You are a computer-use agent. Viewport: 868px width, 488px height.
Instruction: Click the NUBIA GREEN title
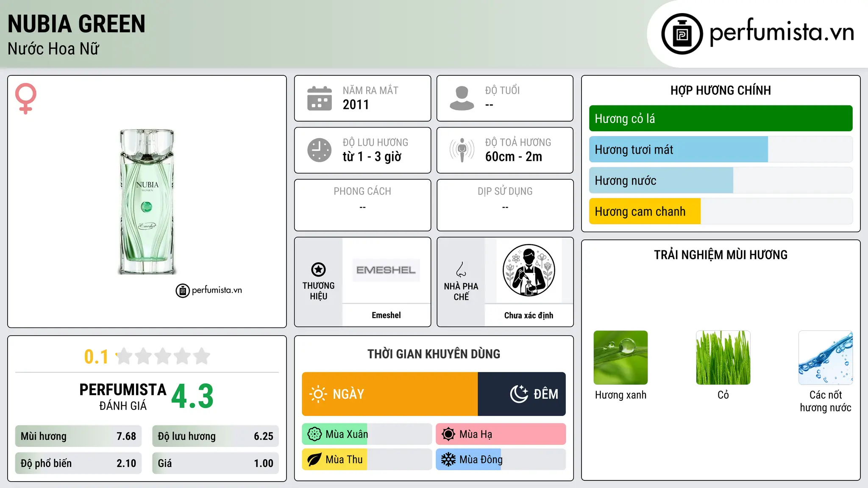[76, 24]
